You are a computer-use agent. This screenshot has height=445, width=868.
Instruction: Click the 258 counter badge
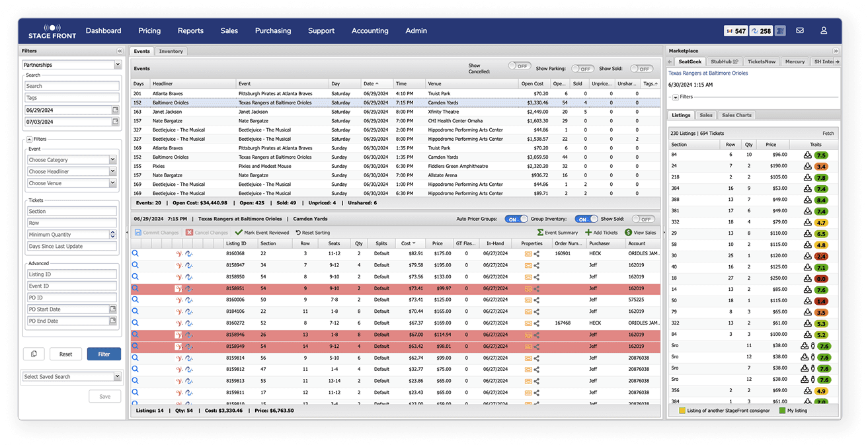click(762, 31)
